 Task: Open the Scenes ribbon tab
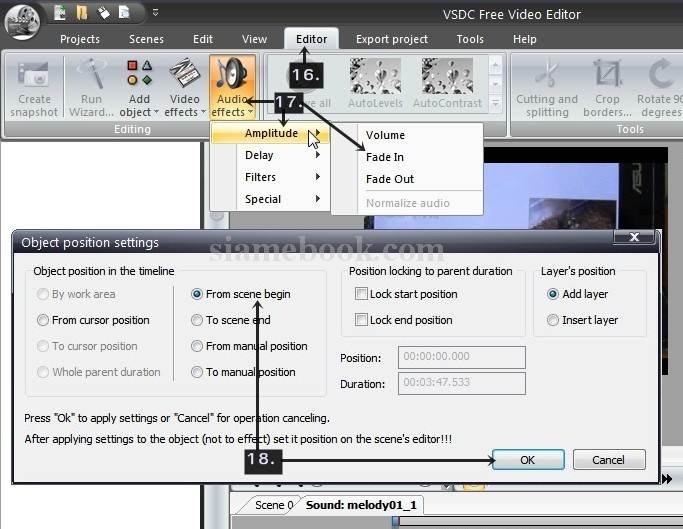[x=146, y=39]
